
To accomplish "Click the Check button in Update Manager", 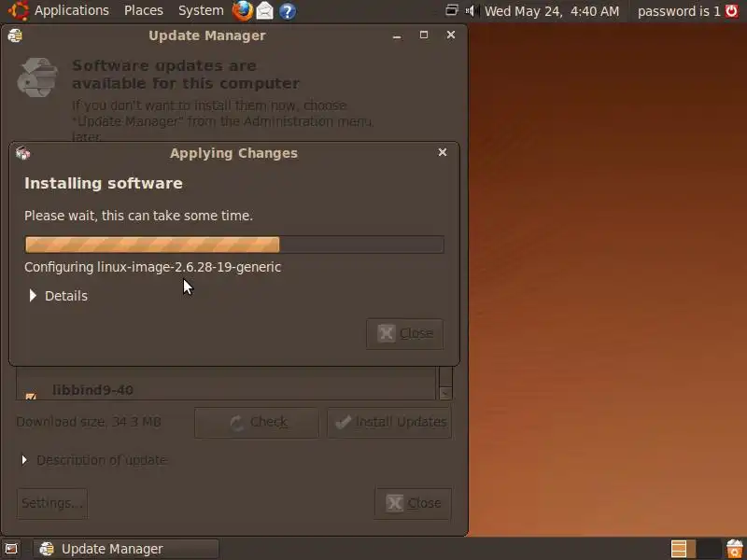I will coord(257,423).
